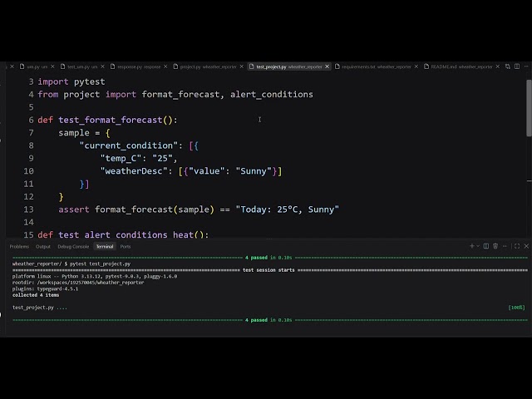Click the 'test session starts' header line

[268, 270]
